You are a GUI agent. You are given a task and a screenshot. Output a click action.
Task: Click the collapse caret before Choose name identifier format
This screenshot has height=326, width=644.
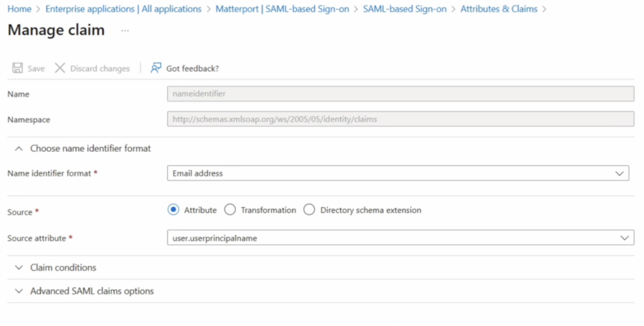[x=19, y=148]
